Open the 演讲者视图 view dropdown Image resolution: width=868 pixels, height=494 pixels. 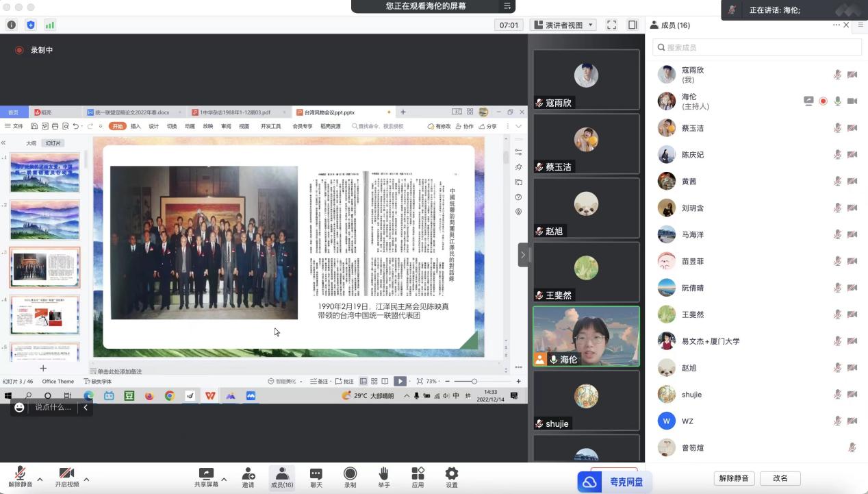click(563, 25)
